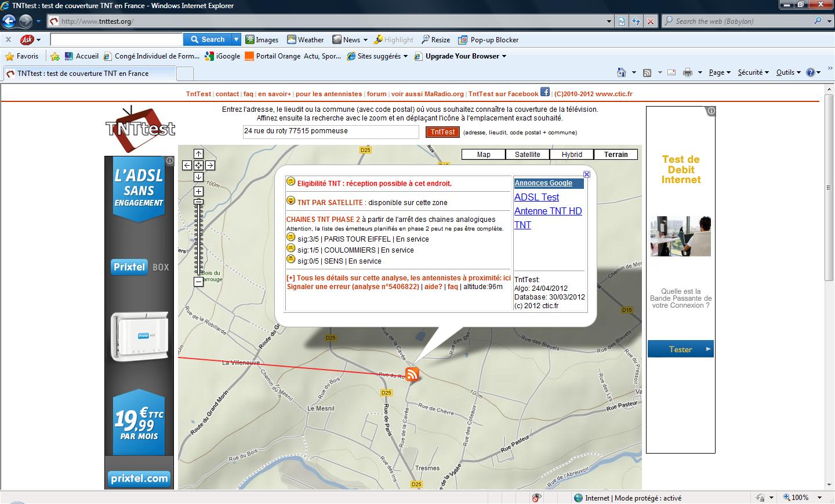Close the Ask toolbar with the X
Screen dimensions: 835x504
[8, 39]
